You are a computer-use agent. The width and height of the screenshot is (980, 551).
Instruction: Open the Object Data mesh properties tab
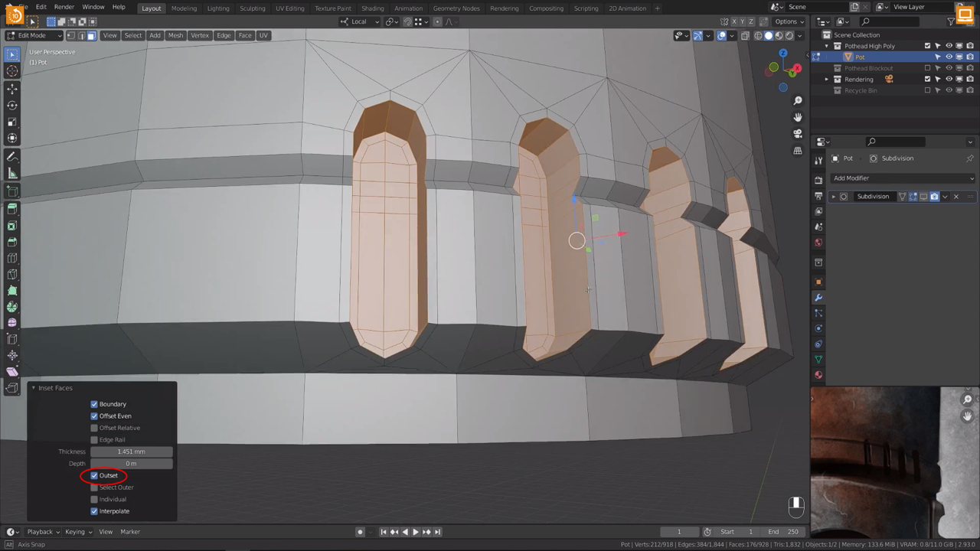pyautogui.click(x=818, y=360)
